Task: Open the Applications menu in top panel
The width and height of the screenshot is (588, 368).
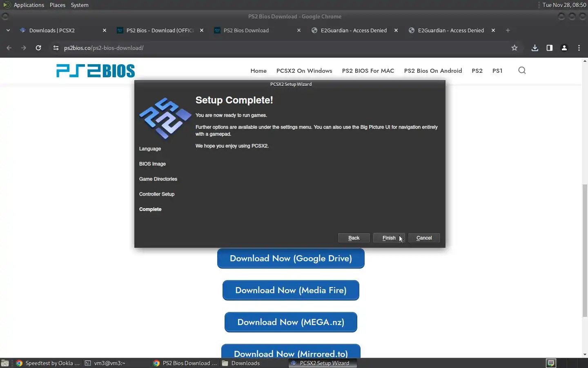Action: coord(29,5)
